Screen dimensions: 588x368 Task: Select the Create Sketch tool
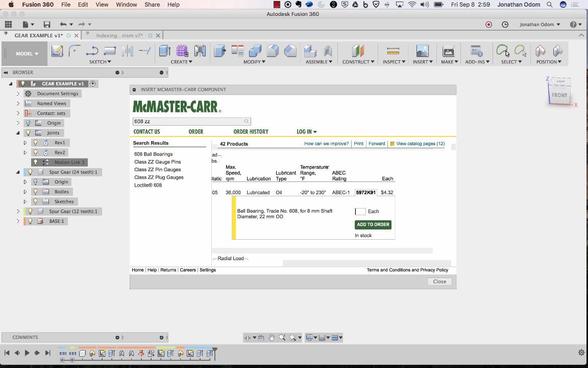57,51
